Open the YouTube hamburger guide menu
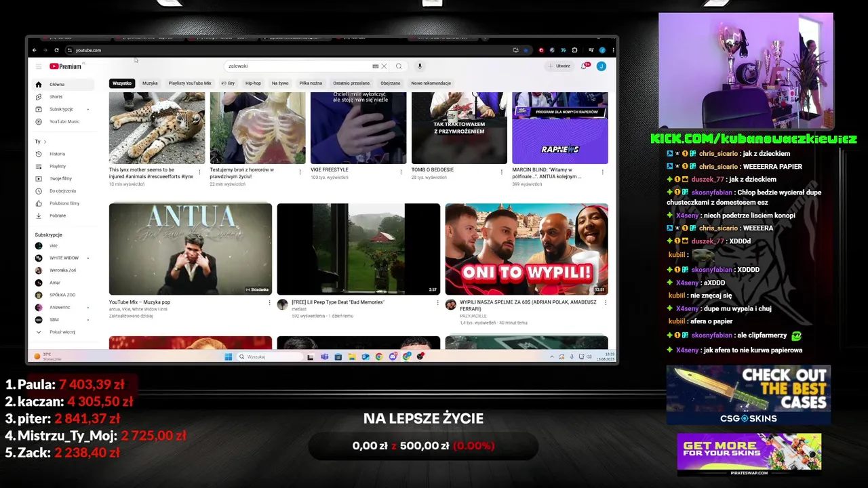 coord(39,66)
